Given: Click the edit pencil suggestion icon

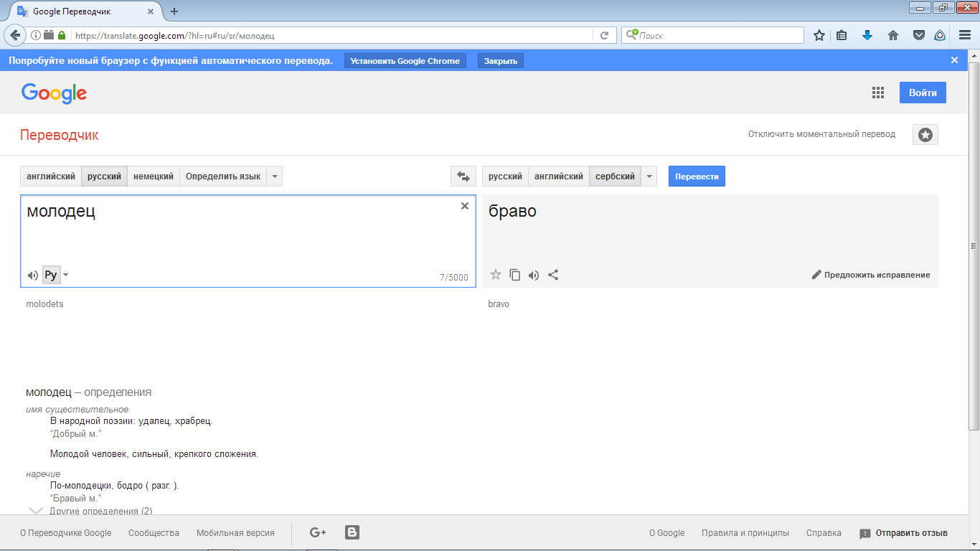Looking at the screenshot, I should tap(816, 275).
